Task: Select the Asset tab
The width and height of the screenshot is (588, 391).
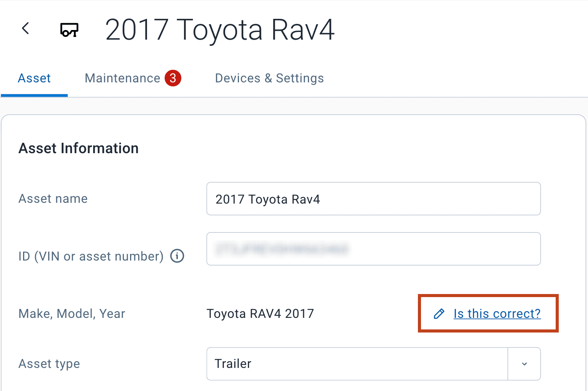Action: [34, 78]
